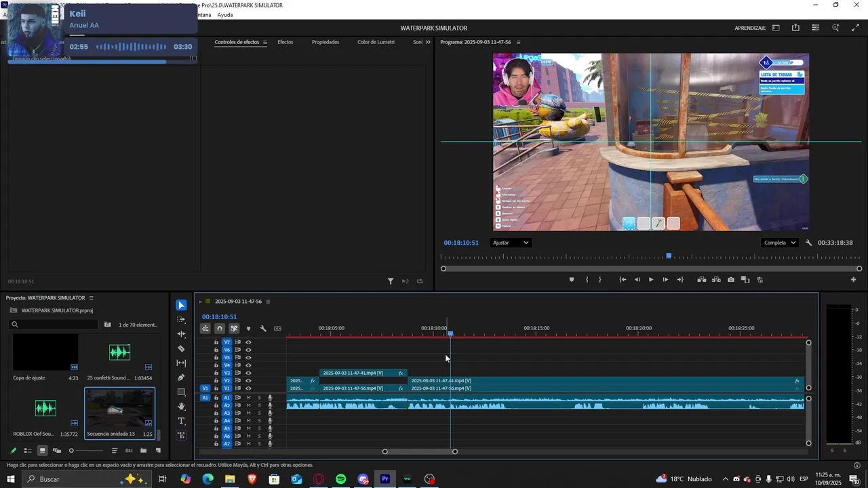Add a marker in the timeline
This screenshot has height=488, width=868.
[248, 329]
